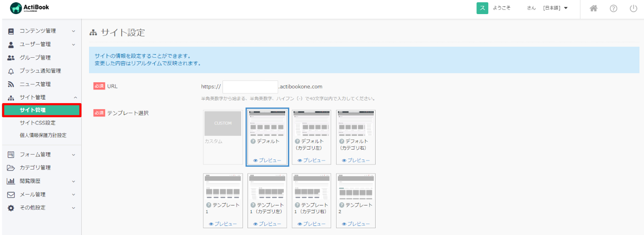Click プレビュー under デフォルト（カテゴリ左）
This screenshot has width=644, height=235.
click(312, 160)
